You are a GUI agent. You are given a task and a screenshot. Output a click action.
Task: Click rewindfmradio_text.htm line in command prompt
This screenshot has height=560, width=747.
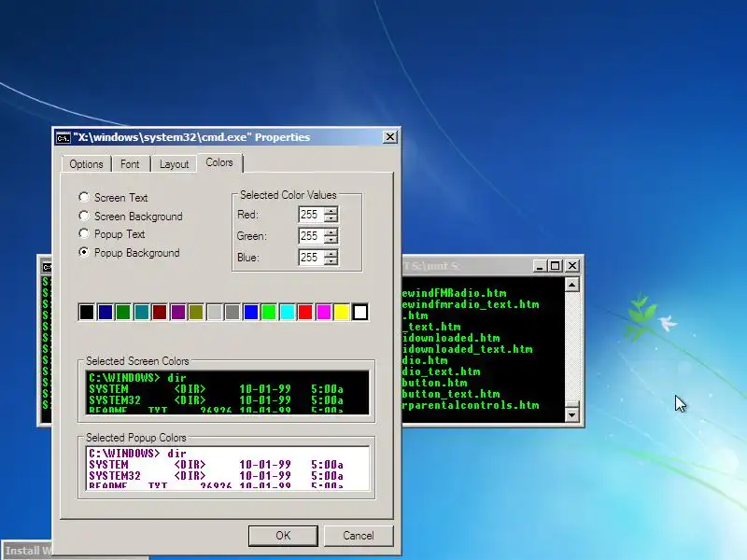(471, 304)
